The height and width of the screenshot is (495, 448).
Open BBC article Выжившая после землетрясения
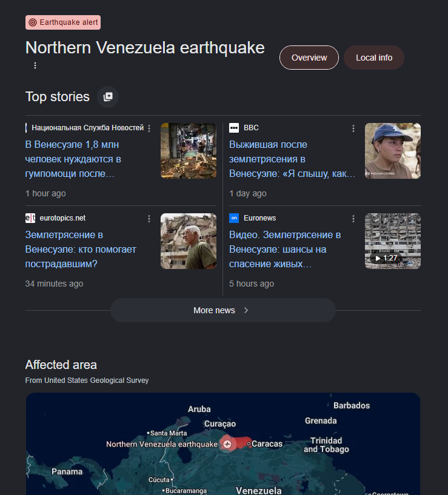coord(292,159)
